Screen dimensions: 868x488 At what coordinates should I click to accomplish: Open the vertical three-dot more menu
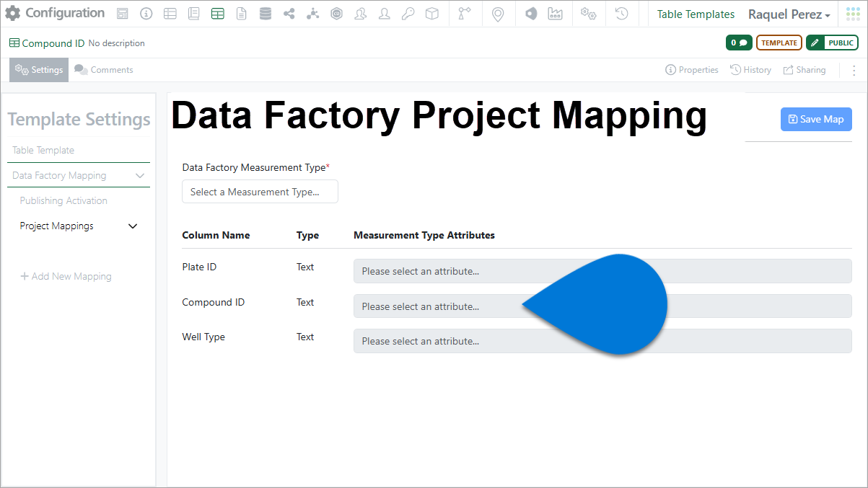point(854,70)
